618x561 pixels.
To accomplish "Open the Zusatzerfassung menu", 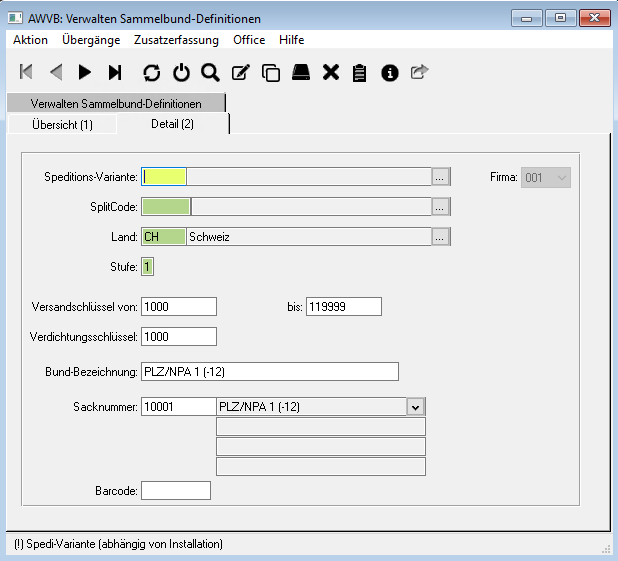I will (176, 40).
